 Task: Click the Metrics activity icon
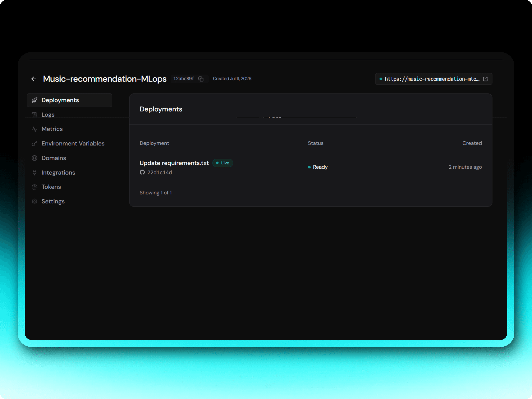click(x=34, y=129)
